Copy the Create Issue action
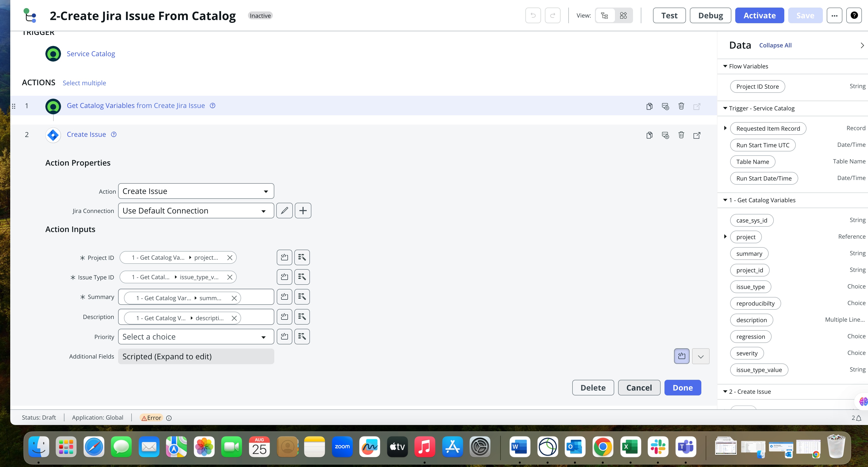Image resolution: width=868 pixels, height=467 pixels. coord(649,135)
